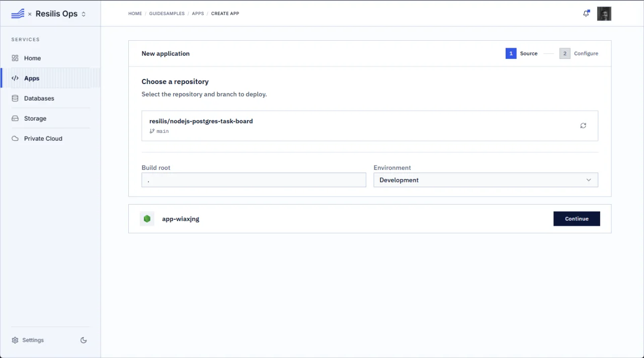Select step 2 Configure

pyautogui.click(x=579, y=53)
